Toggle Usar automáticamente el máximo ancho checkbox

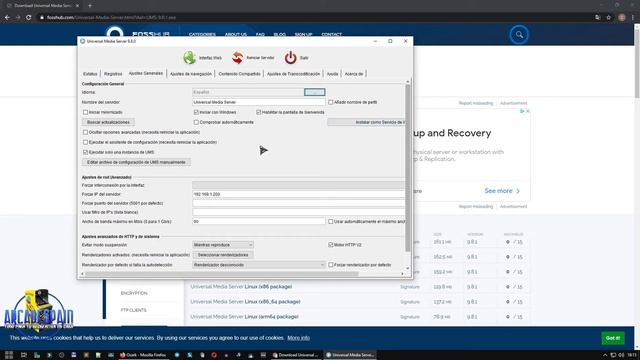pos(331,222)
